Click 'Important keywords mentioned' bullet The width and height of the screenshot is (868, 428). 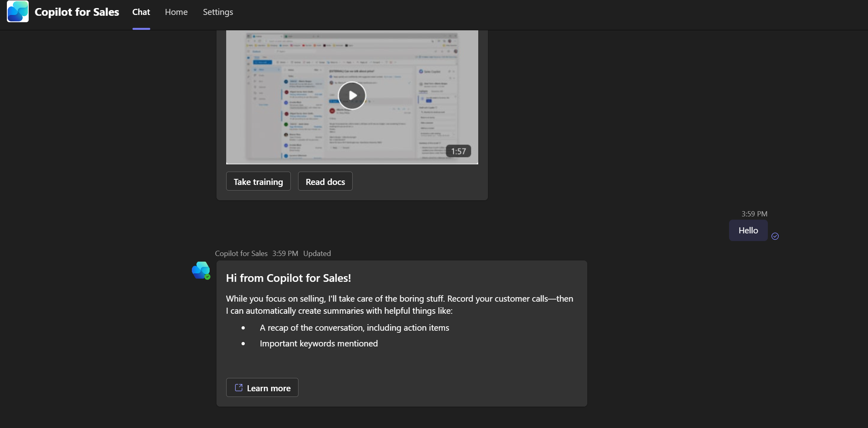[319, 344]
